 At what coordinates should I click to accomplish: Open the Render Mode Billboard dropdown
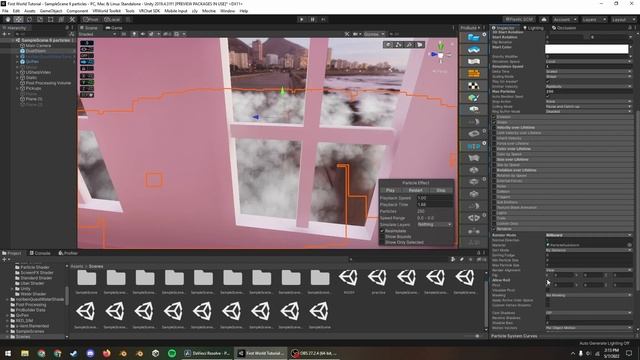589,235
